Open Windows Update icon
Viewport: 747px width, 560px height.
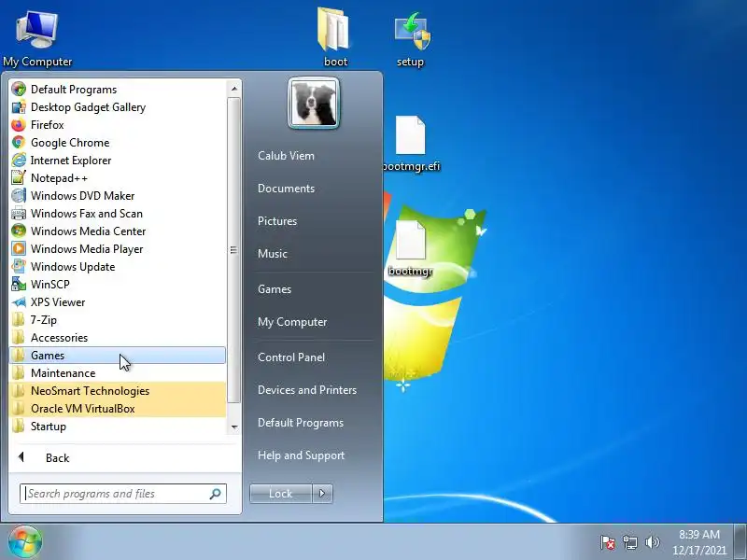tap(19, 266)
